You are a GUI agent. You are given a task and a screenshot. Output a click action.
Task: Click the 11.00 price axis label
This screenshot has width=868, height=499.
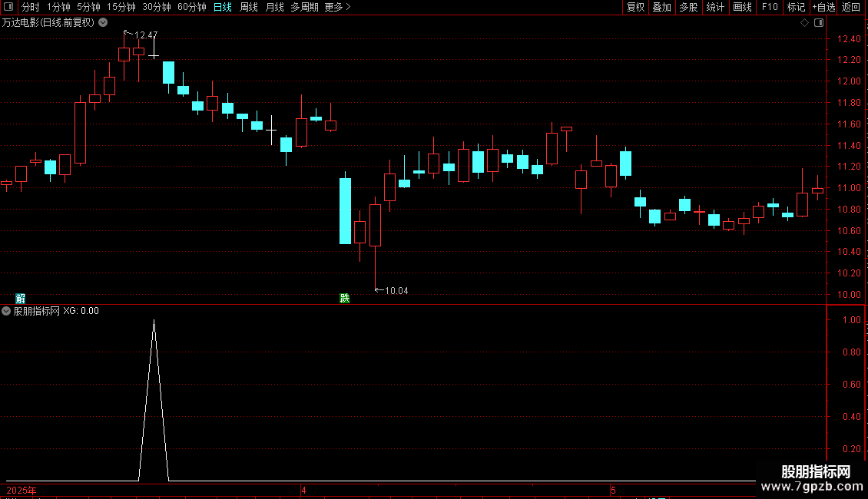click(849, 188)
